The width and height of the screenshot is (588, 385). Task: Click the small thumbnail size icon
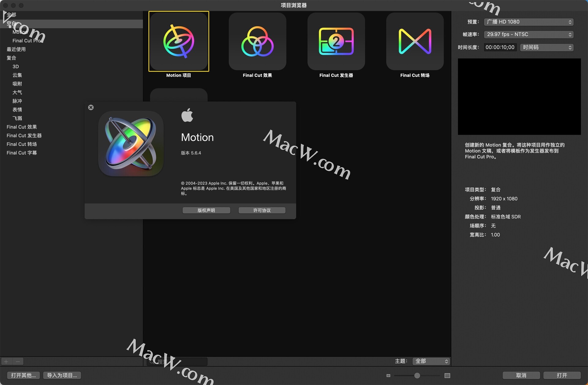pyautogui.click(x=388, y=375)
